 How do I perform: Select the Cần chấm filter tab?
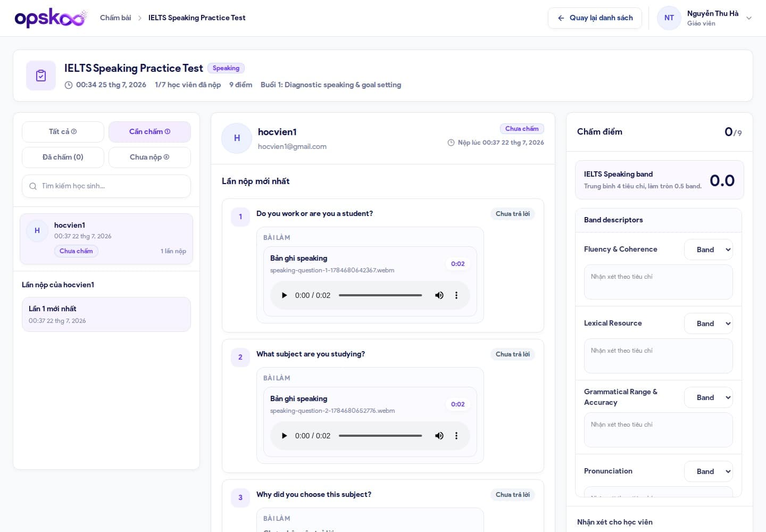click(x=149, y=132)
